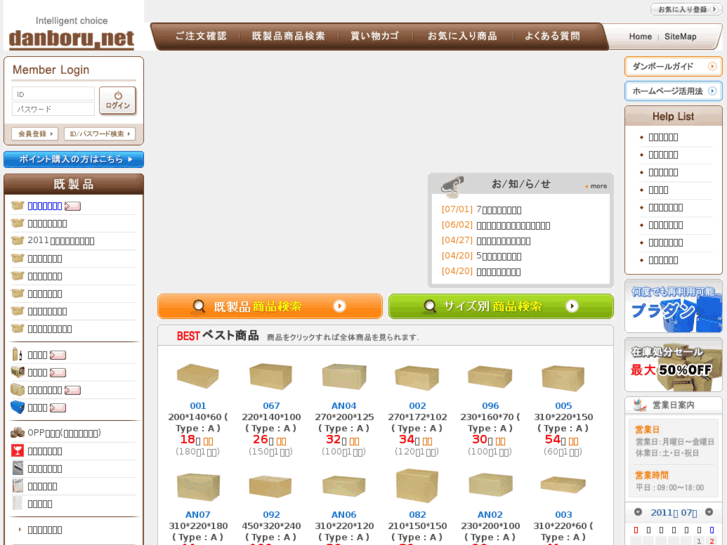Go to 買い物カゴ shopping cart
This screenshot has height=545, width=727.
pyautogui.click(x=375, y=36)
